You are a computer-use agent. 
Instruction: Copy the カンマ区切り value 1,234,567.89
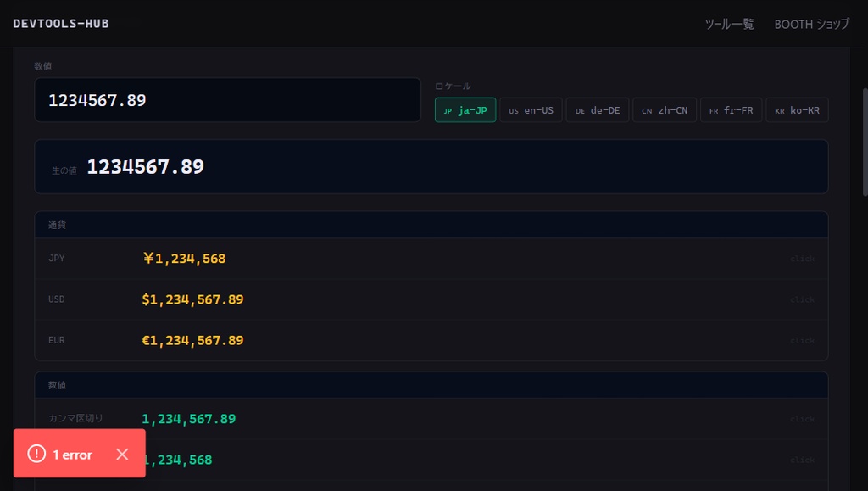coord(189,419)
